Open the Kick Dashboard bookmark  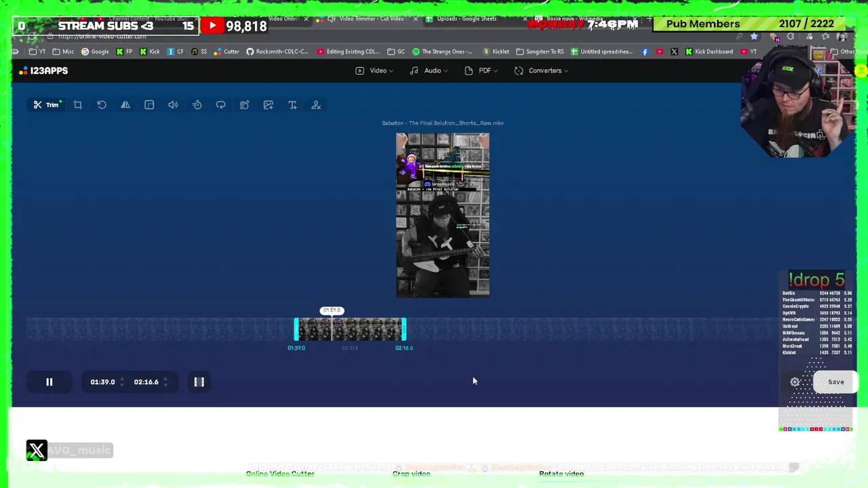point(709,52)
